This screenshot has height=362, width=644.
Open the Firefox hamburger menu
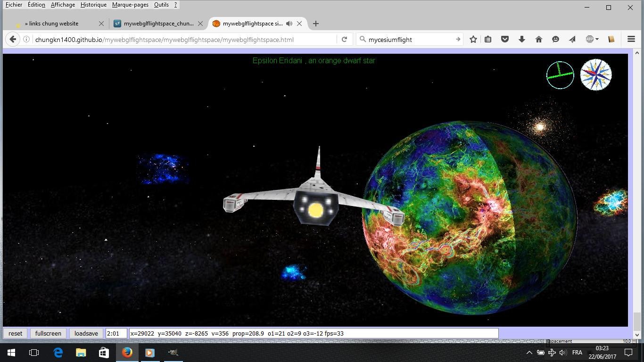pos(631,39)
